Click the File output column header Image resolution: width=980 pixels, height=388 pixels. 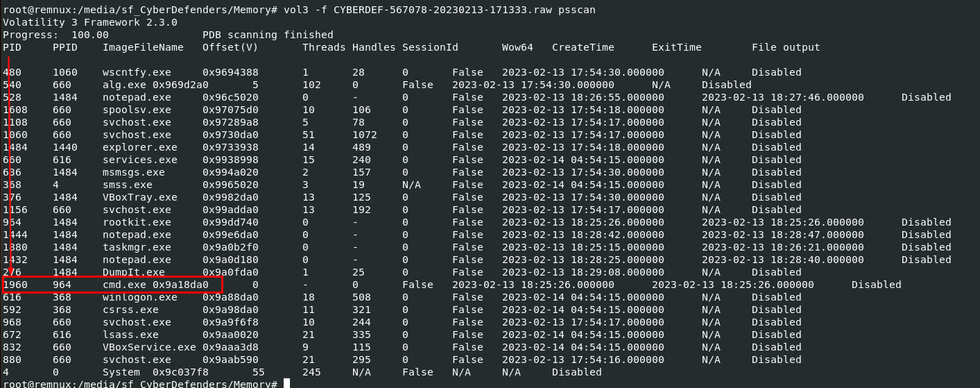click(x=786, y=47)
